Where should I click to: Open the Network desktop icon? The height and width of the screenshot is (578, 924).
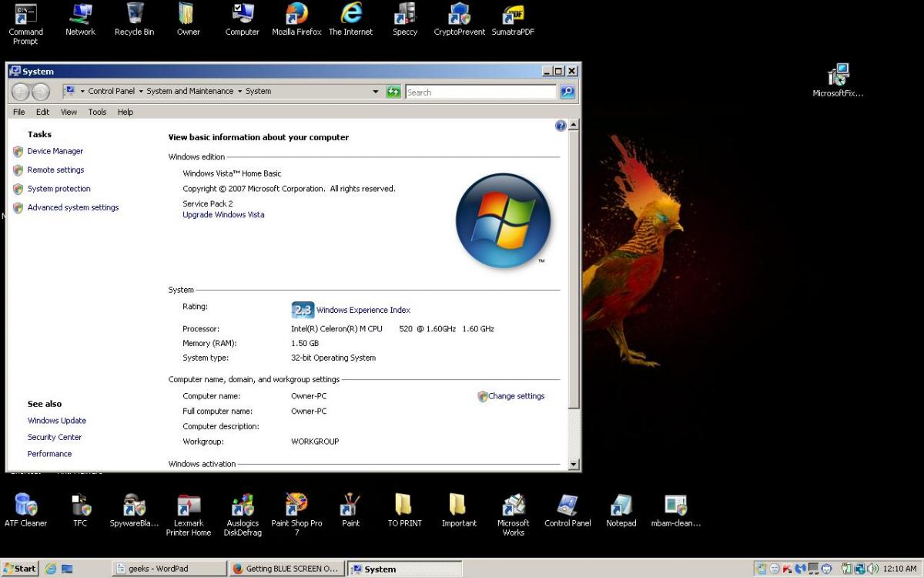tap(80, 20)
